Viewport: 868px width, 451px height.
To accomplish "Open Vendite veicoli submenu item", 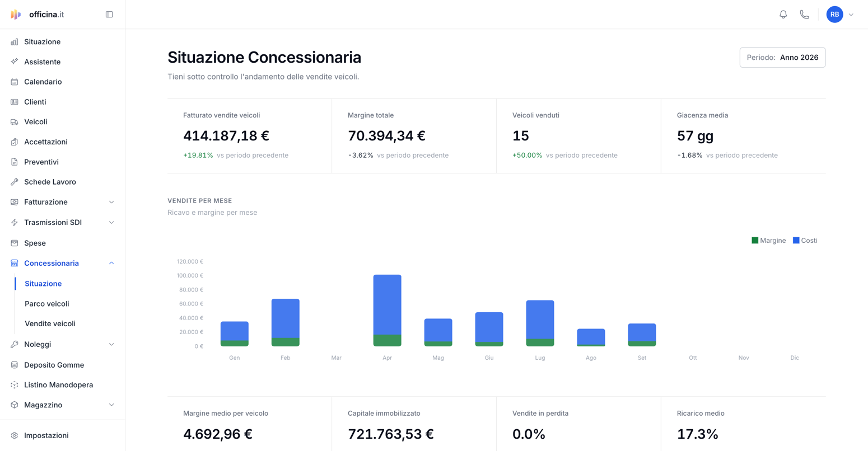I will point(50,323).
